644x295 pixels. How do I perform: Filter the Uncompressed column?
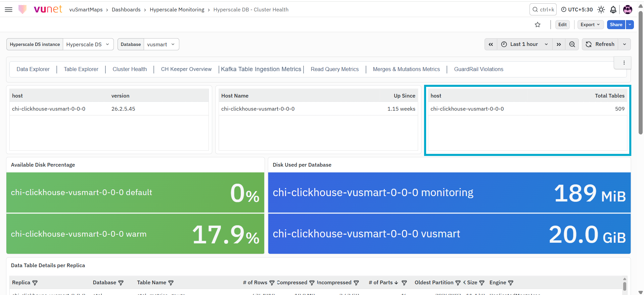click(x=356, y=283)
